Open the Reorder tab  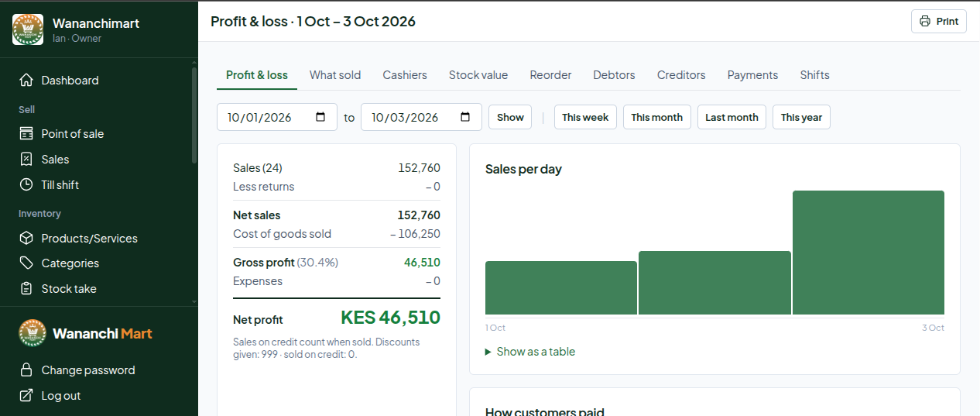point(550,75)
